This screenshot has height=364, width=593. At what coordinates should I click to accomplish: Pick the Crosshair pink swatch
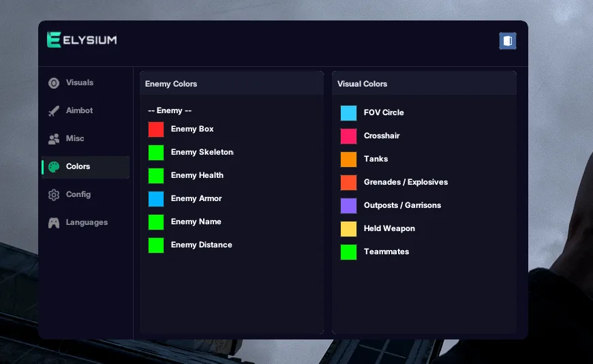coord(348,136)
